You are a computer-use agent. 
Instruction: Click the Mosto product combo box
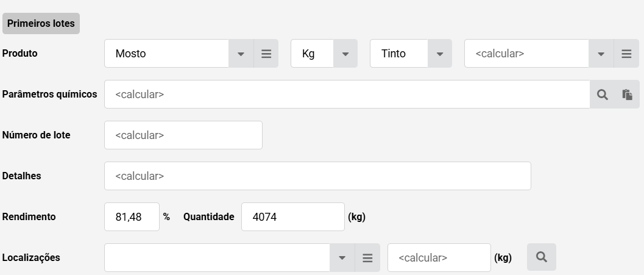coord(166,54)
